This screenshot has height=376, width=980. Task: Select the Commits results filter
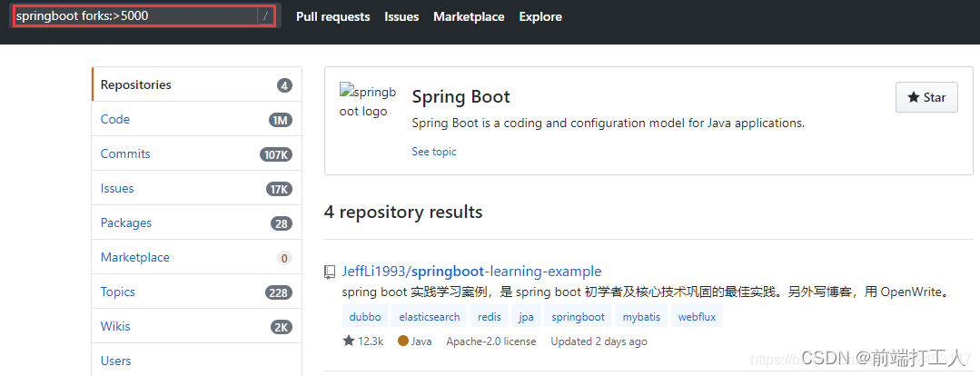(197, 153)
